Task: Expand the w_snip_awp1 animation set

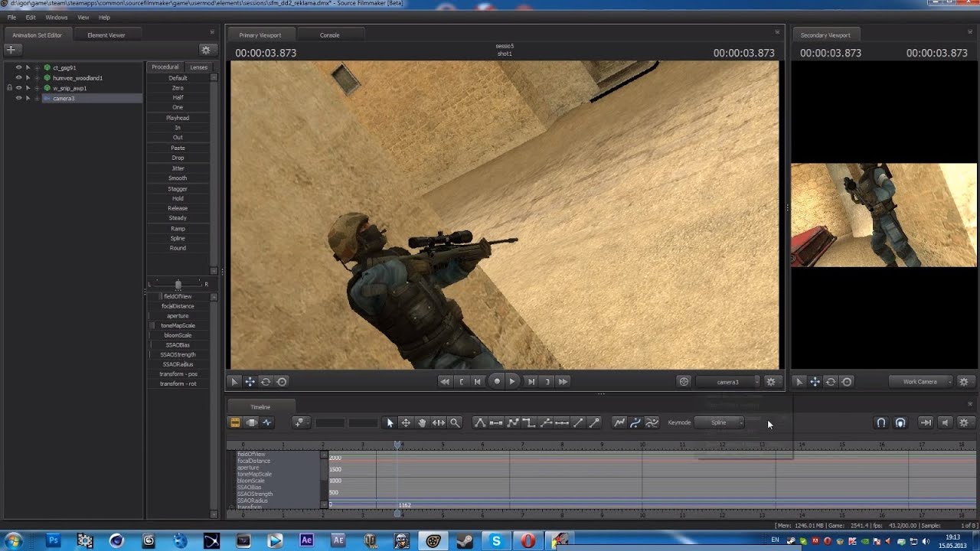Action: 37,88
